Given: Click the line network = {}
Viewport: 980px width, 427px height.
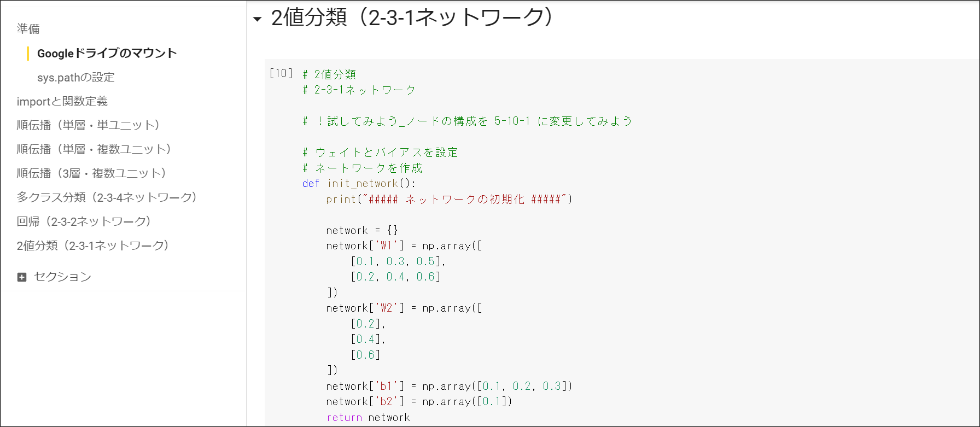Looking at the screenshot, I should 362,230.
